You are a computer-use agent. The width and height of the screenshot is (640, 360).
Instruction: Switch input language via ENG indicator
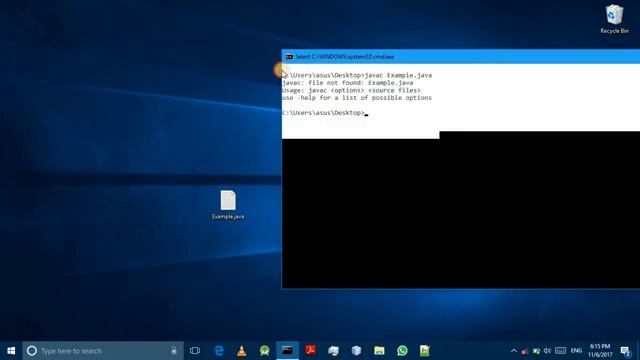576,351
